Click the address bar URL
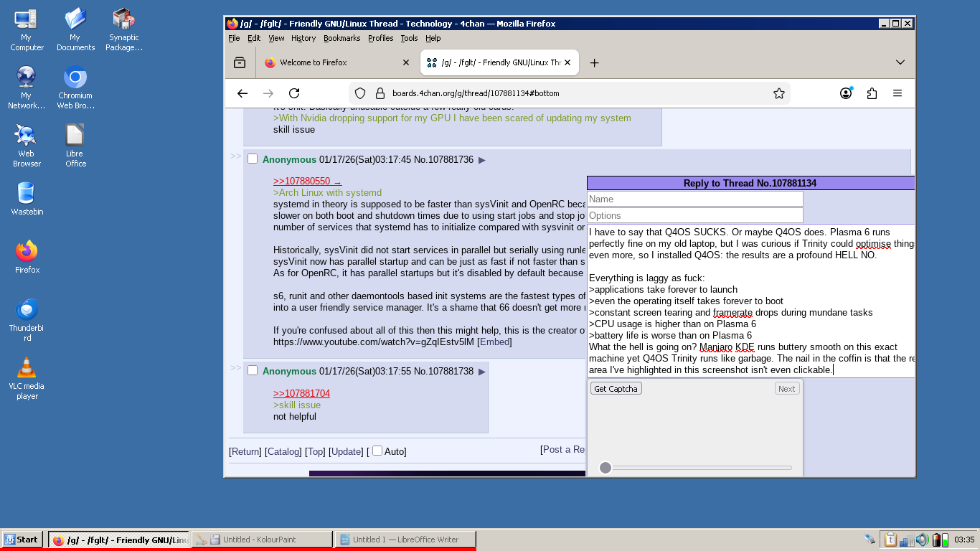980x551 pixels. (476, 93)
